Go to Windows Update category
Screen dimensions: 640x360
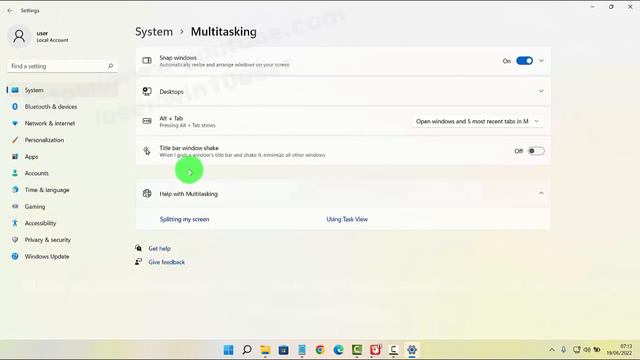[62, 256]
